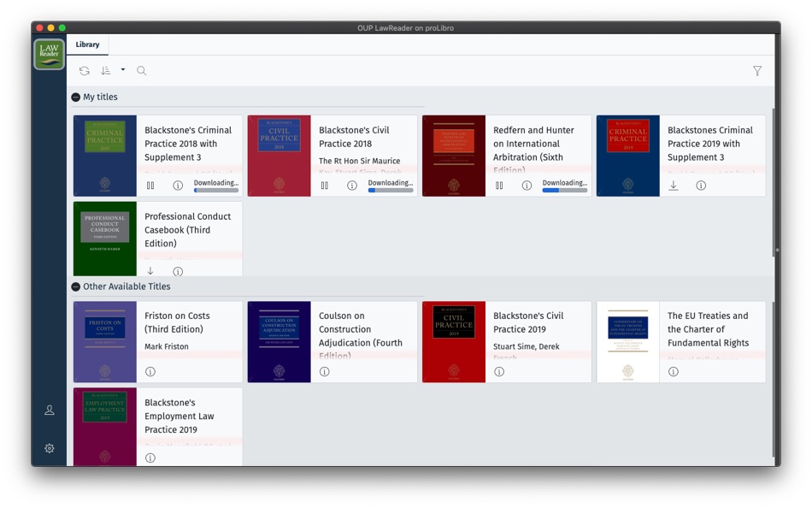Click title 'Professional Conduct Casebook (Third Edition)'
812x508 pixels.
pyautogui.click(x=187, y=230)
